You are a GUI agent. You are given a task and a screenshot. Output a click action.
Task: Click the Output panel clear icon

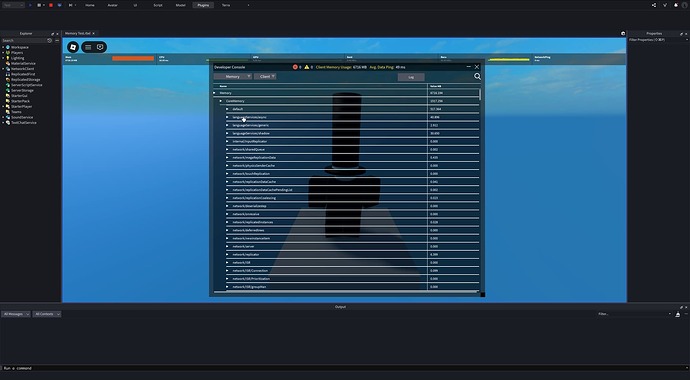coord(678,314)
